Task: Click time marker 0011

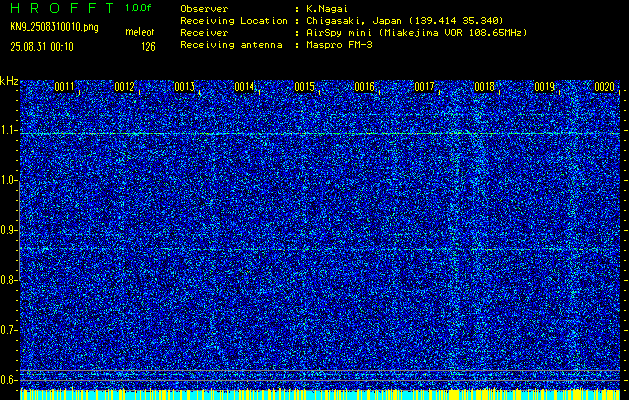Action: point(65,87)
